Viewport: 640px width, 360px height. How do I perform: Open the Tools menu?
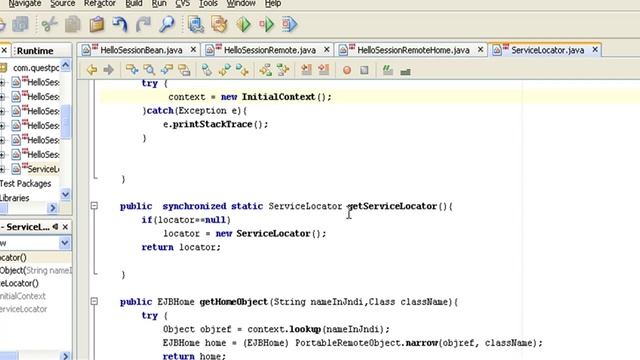point(208,4)
